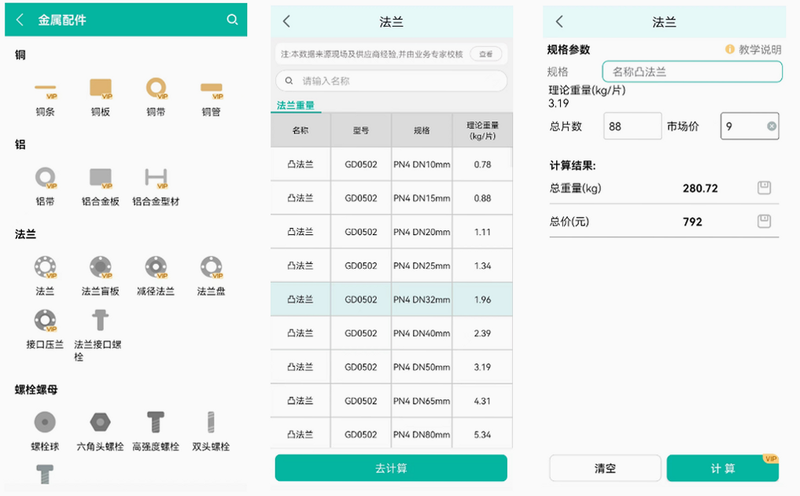Focus the 请输入名称 search field

pyautogui.click(x=391, y=81)
